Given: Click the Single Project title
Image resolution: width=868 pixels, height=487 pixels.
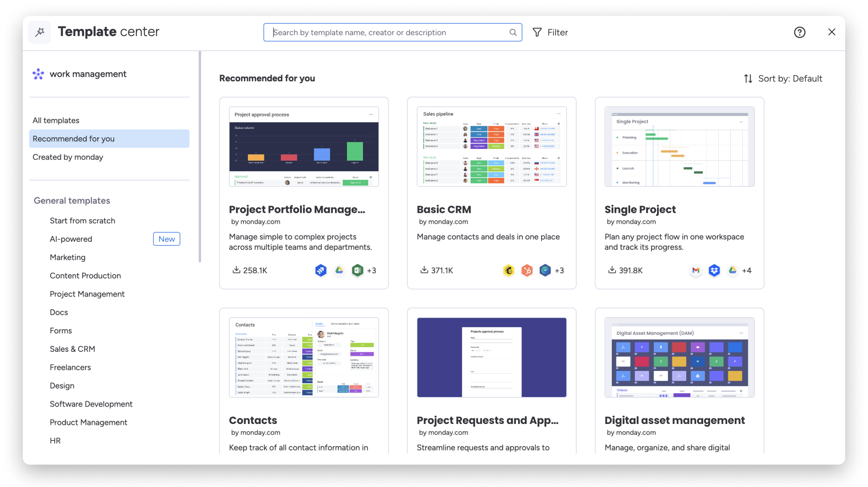Looking at the screenshot, I should (x=640, y=210).
